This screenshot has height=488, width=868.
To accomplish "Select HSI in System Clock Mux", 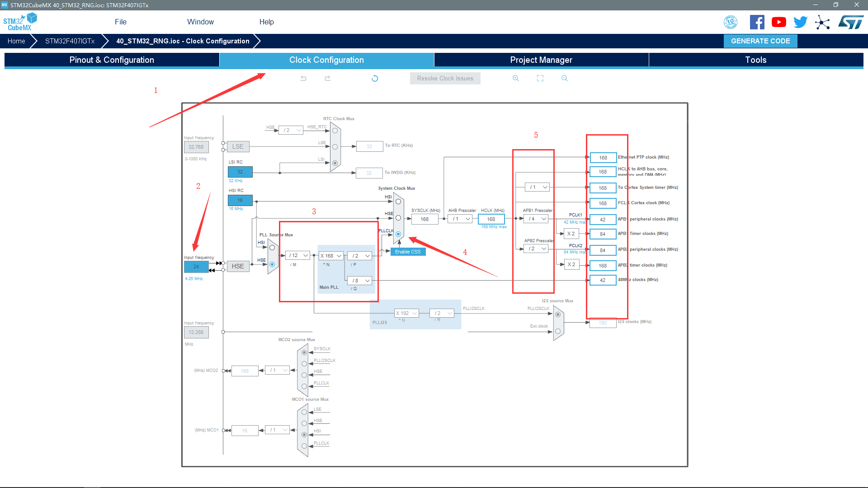I will click(x=398, y=202).
